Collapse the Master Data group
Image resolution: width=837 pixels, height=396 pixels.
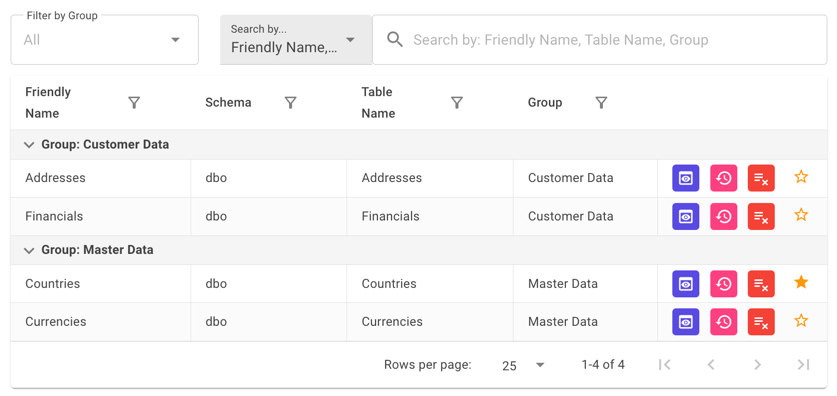point(30,250)
